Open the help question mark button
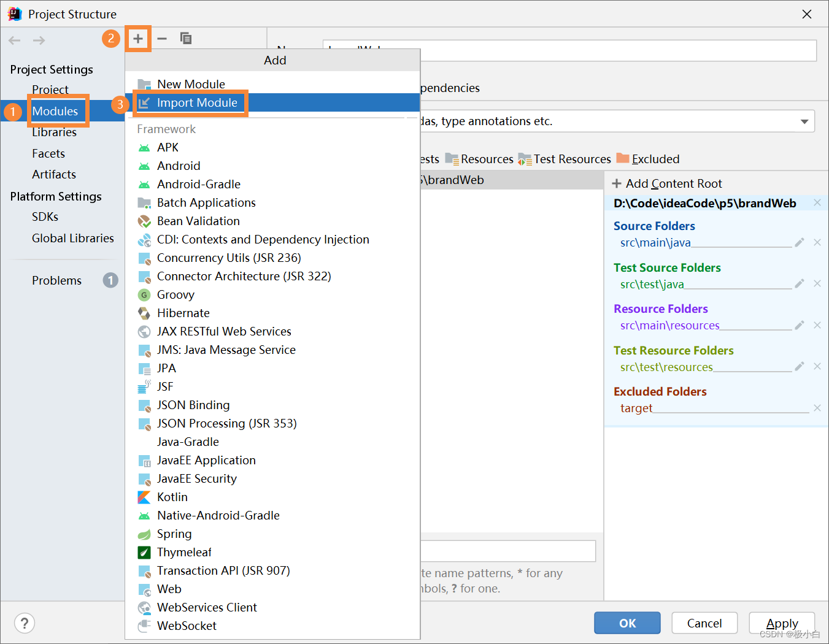This screenshot has height=644, width=829. (x=25, y=623)
